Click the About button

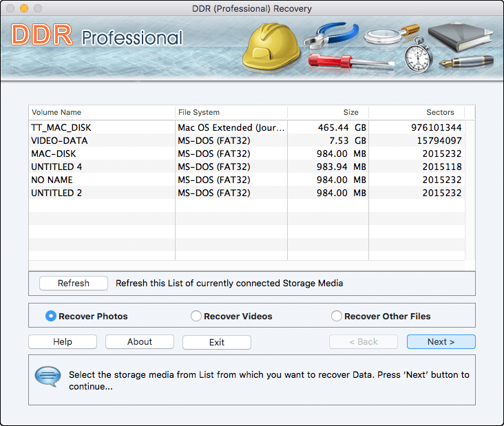(140, 342)
